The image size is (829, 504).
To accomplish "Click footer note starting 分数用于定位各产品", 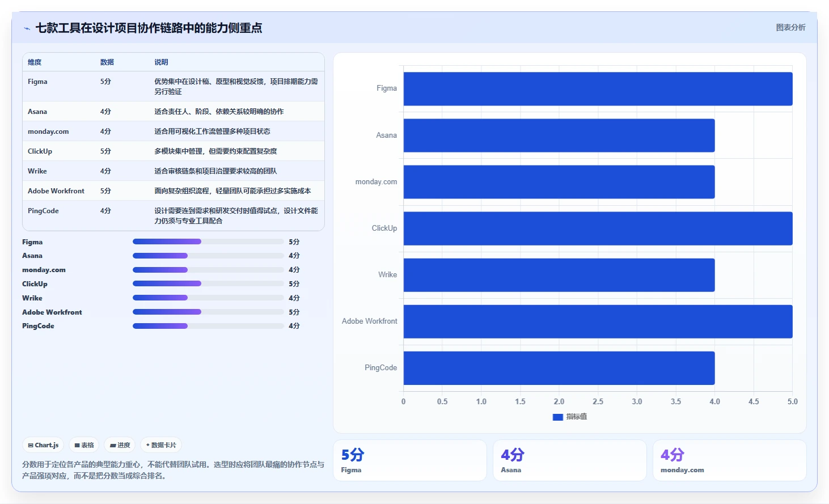I will (173, 470).
